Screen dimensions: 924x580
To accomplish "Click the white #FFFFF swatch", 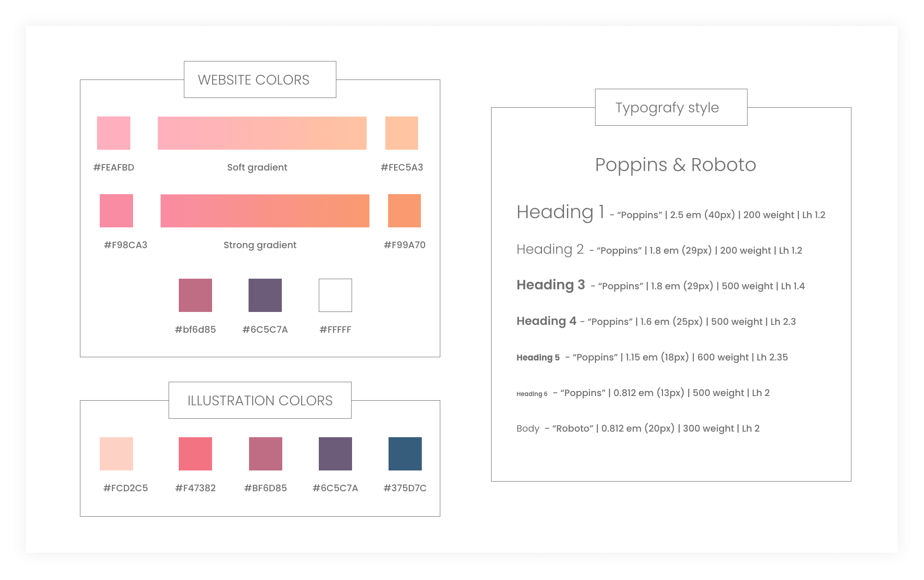I will 335,295.
